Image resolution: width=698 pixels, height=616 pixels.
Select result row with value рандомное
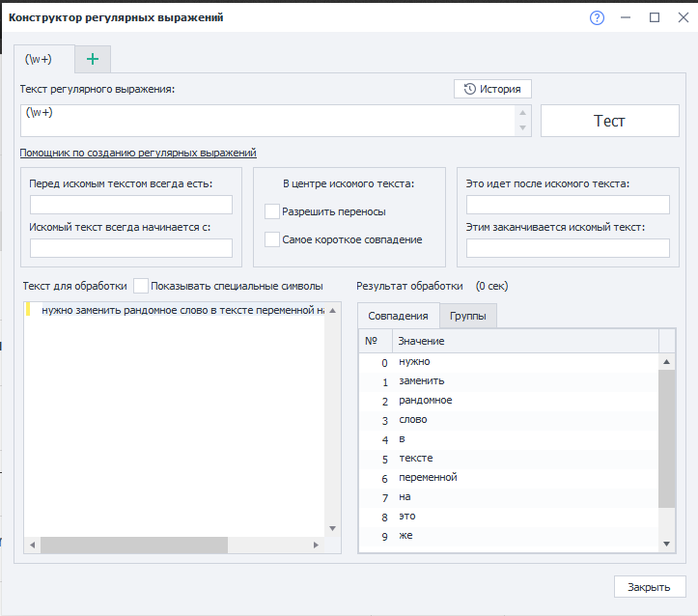pos(425,401)
